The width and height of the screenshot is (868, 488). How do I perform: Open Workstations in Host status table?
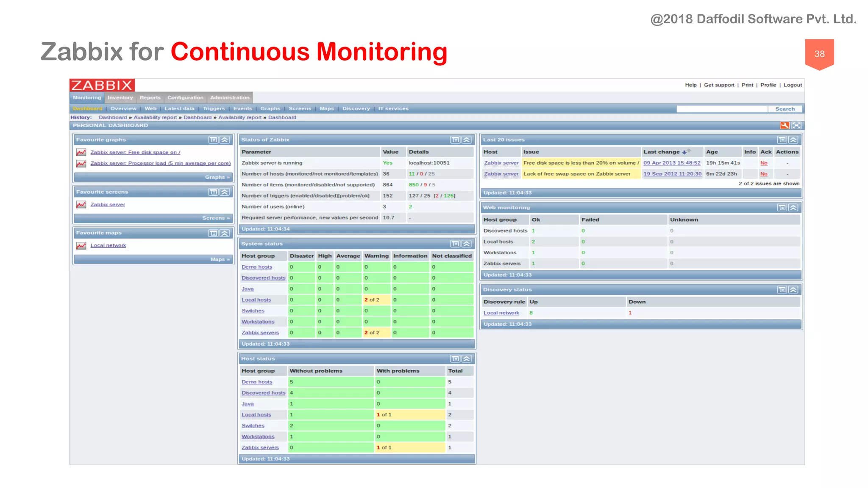[x=258, y=437]
